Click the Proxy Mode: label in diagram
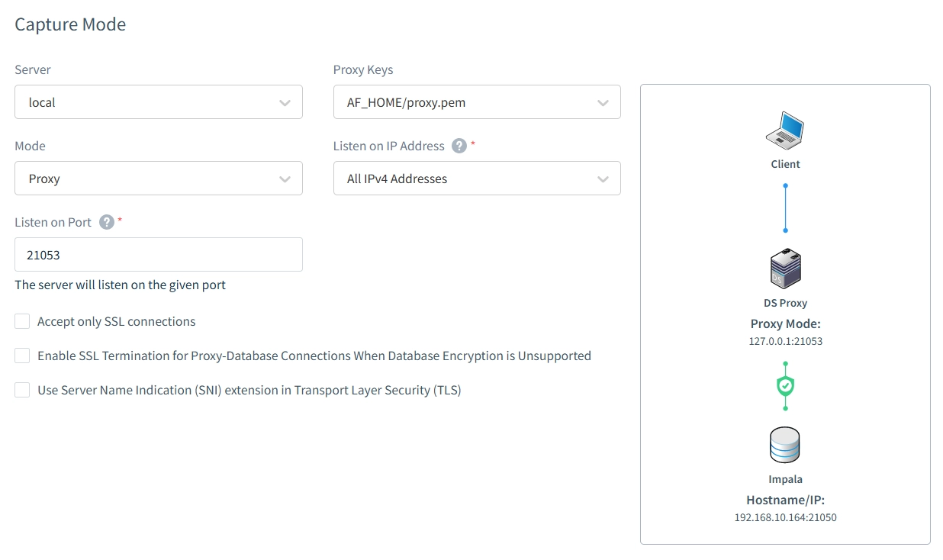The height and width of the screenshot is (560, 943). point(786,323)
